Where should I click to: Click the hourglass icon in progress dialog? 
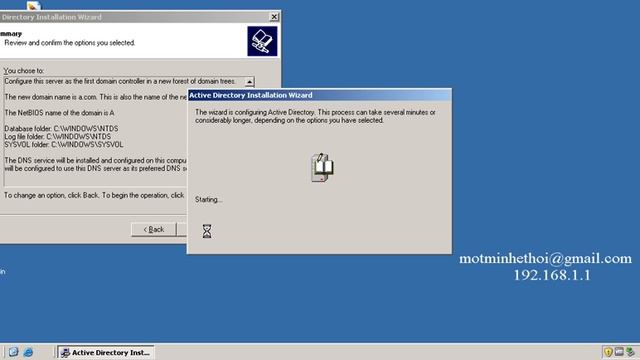pyautogui.click(x=207, y=231)
